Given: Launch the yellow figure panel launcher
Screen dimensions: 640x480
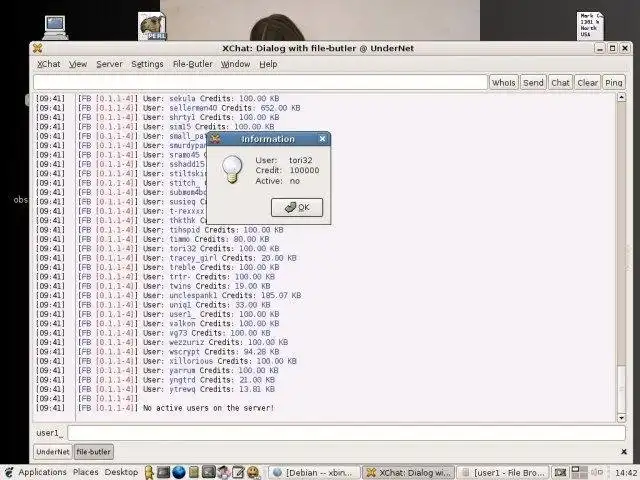Looking at the screenshot, I should pos(149,472).
